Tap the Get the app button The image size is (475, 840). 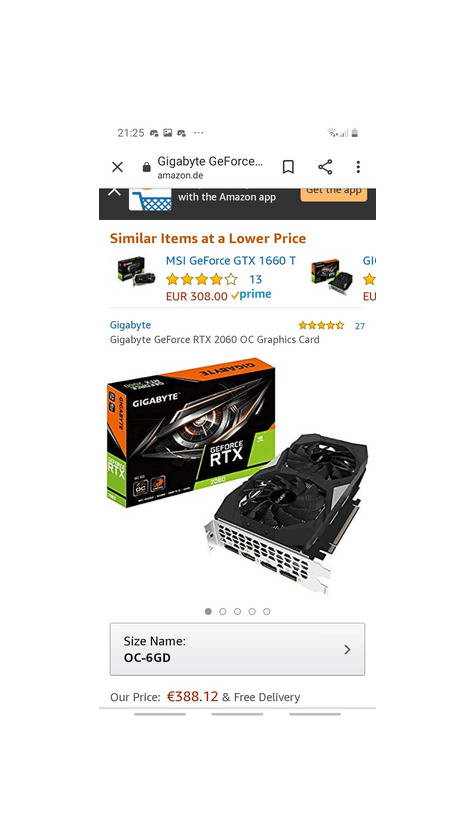tap(334, 194)
